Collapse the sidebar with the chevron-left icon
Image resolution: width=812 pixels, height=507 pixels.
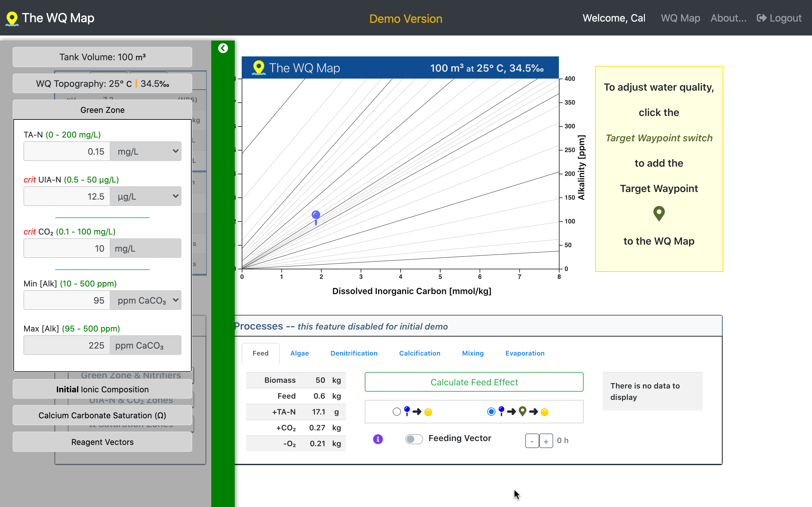point(223,48)
